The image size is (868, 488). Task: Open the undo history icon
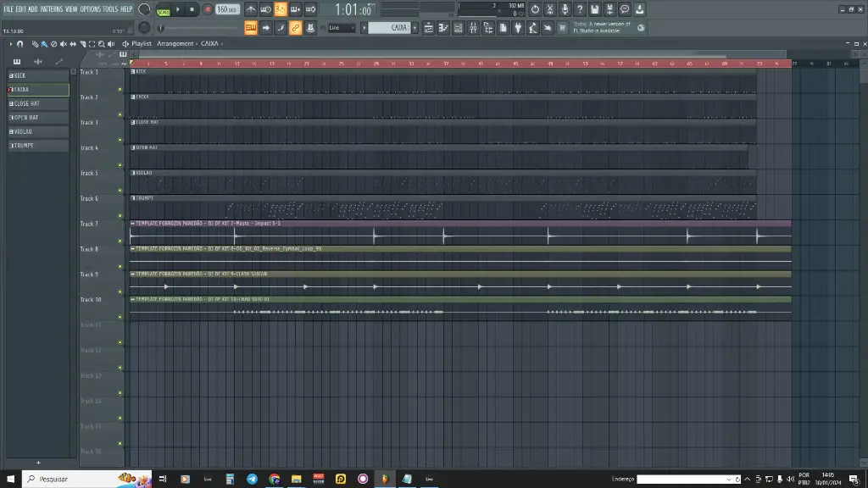[535, 9]
